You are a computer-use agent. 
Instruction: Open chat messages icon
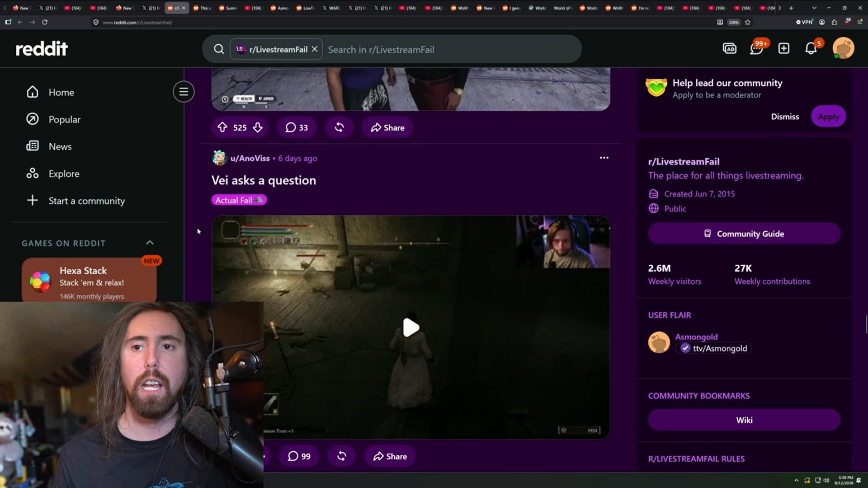click(x=756, y=48)
